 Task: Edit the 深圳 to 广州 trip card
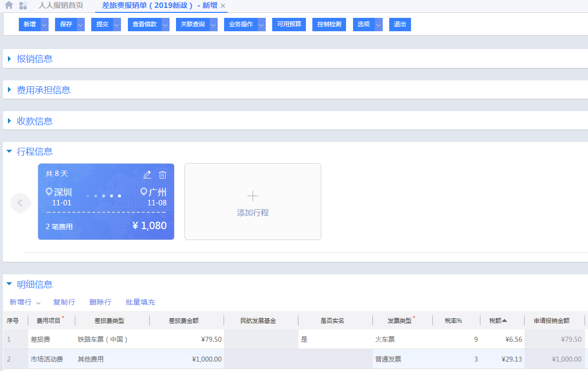coord(147,175)
